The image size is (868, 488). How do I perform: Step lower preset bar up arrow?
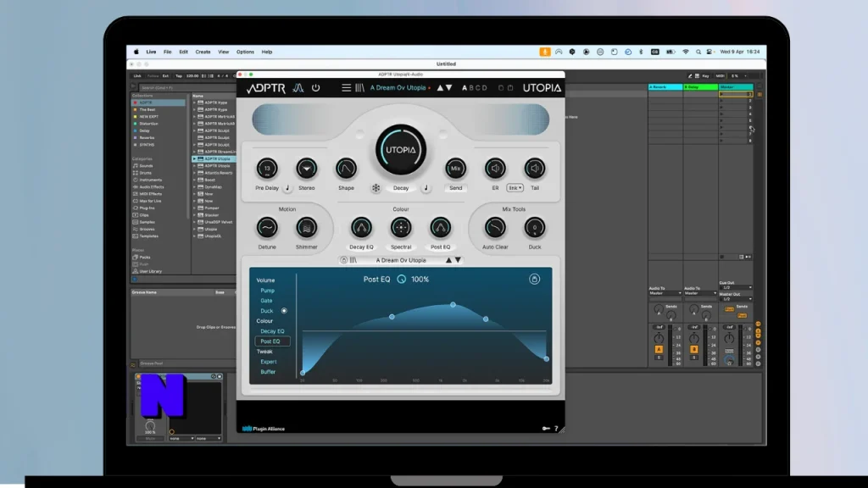click(449, 260)
